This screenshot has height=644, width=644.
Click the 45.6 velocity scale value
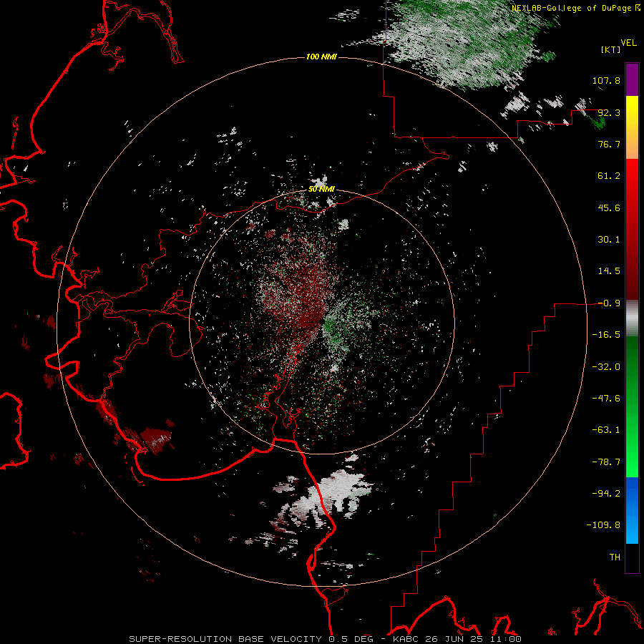(x=609, y=208)
